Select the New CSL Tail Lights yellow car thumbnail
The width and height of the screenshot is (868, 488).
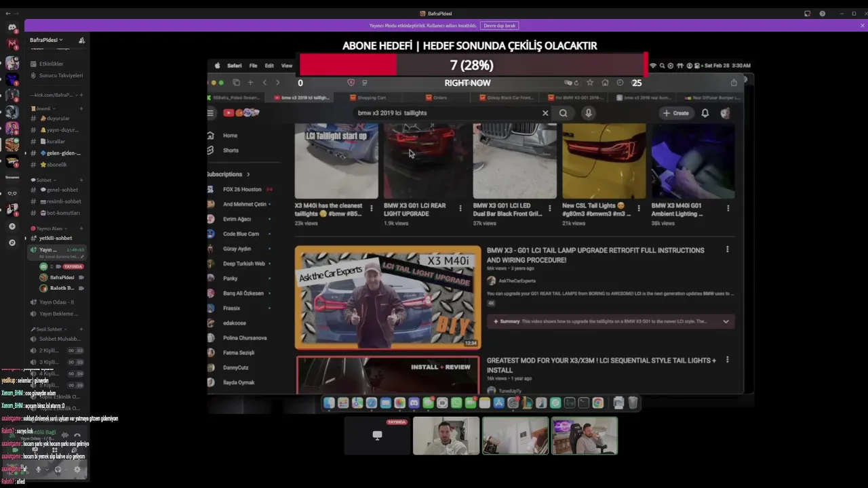tap(604, 161)
